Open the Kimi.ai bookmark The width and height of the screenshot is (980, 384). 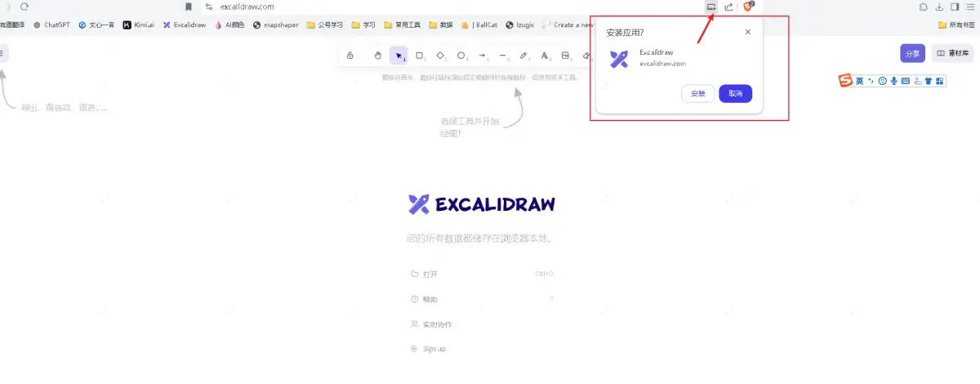pyautogui.click(x=139, y=25)
